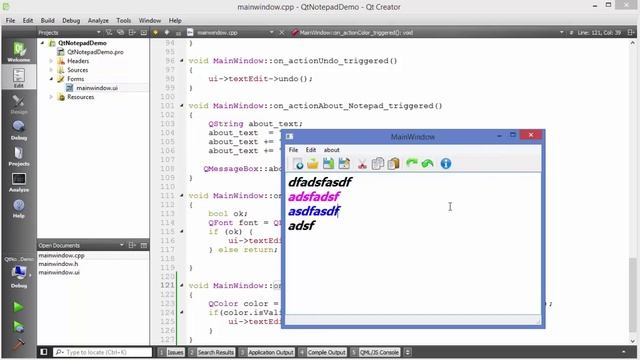Close the Projects side panel
The image size is (640, 360).
pos(144,32)
